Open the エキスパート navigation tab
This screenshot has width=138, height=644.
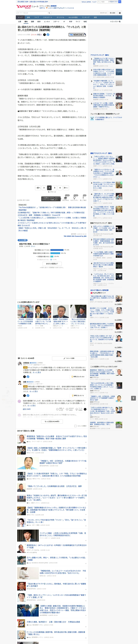(x=48, y=17)
